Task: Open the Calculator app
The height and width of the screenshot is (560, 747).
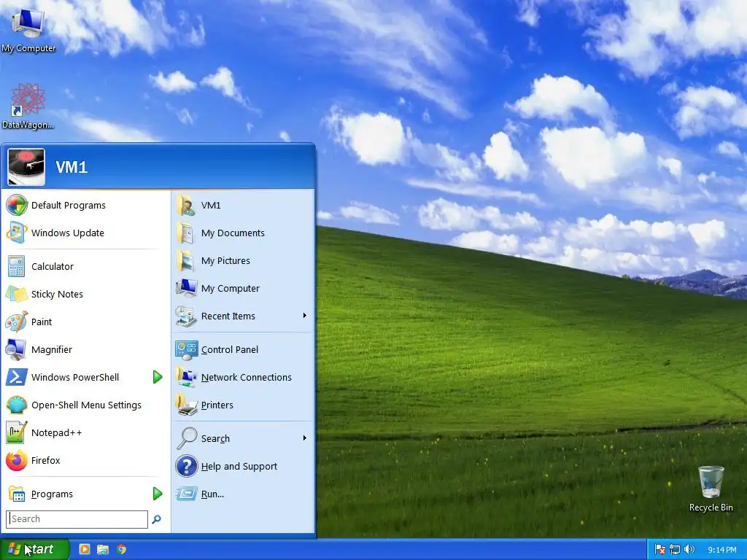Action: [86, 267]
